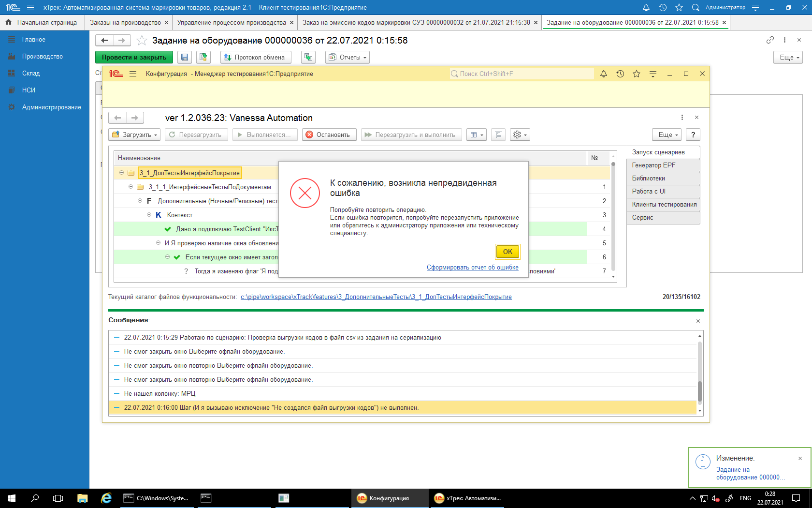
Task: Dismiss the 'Изменение' notification popup
Action: (x=800, y=459)
